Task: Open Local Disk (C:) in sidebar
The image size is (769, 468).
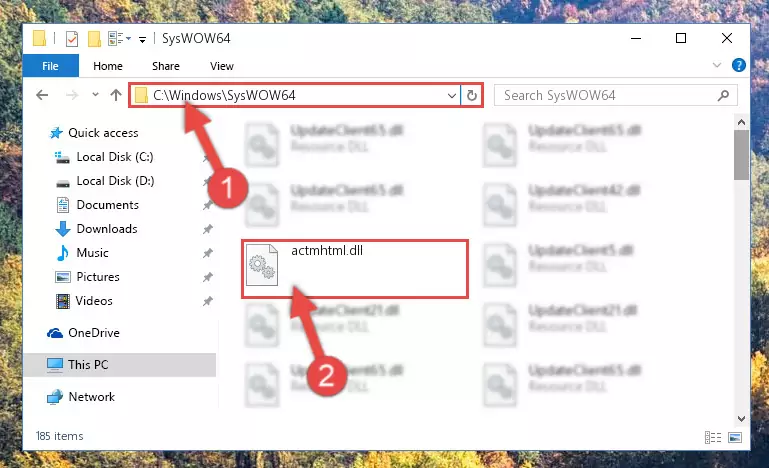Action: (x=115, y=157)
